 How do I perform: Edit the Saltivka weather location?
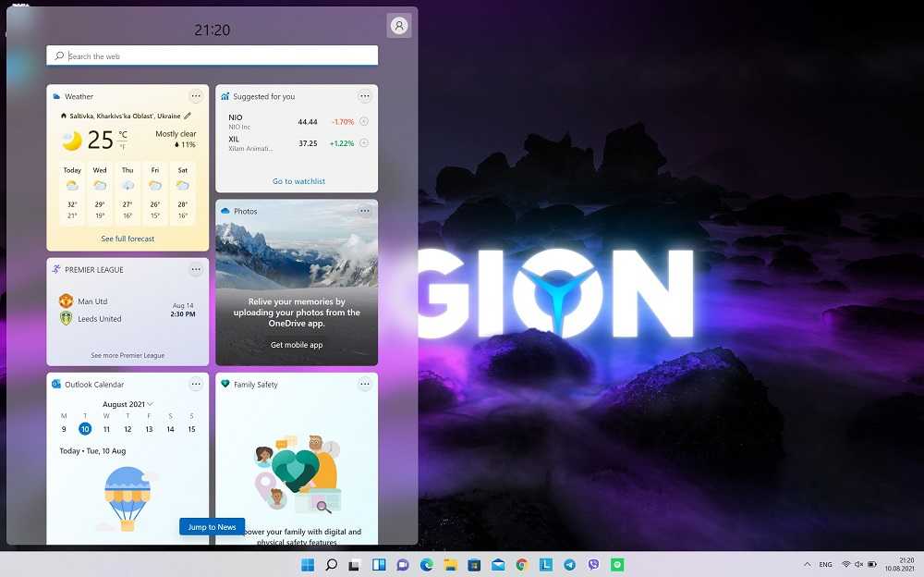pyautogui.click(x=188, y=117)
